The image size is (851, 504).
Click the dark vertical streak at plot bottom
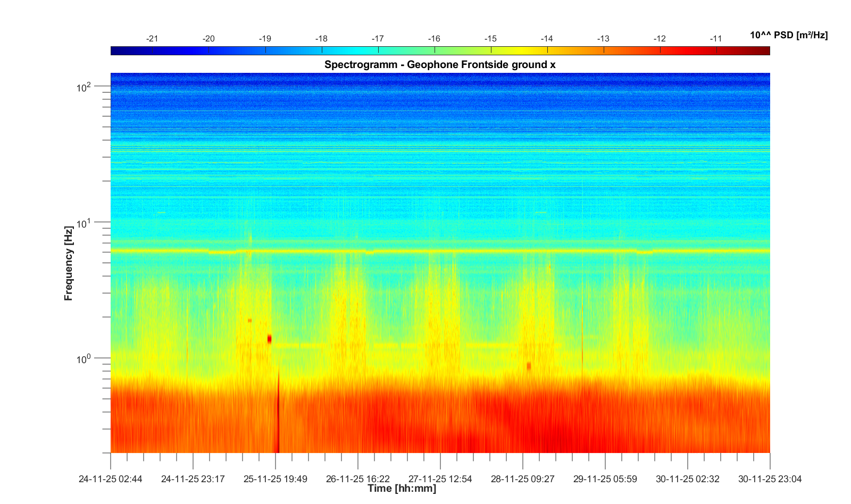point(277,425)
